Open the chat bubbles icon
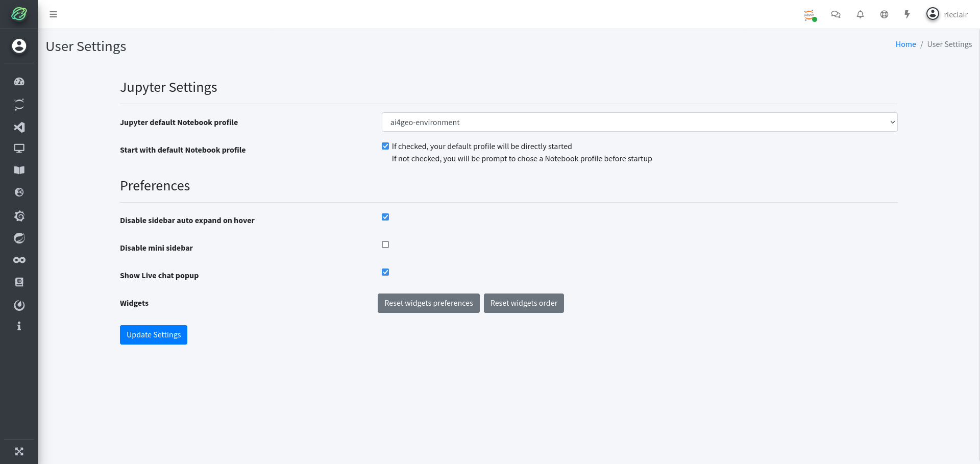The height and width of the screenshot is (464, 980). click(836, 14)
